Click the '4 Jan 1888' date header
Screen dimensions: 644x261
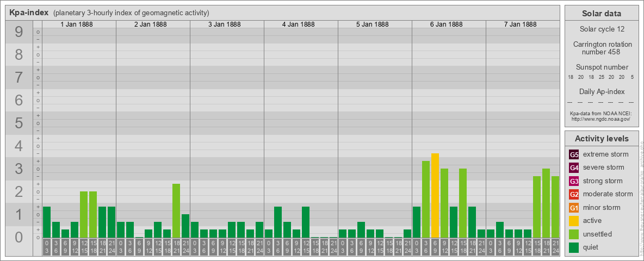point(299,24)
